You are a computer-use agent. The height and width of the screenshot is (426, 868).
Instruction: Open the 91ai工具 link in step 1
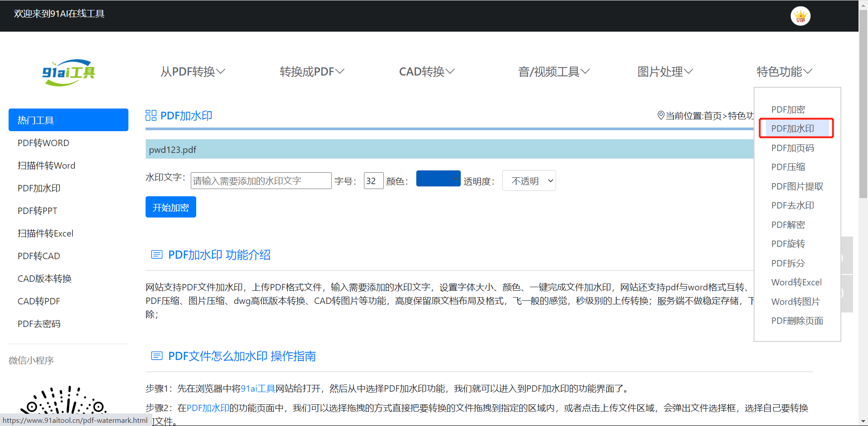pos(258,388)
